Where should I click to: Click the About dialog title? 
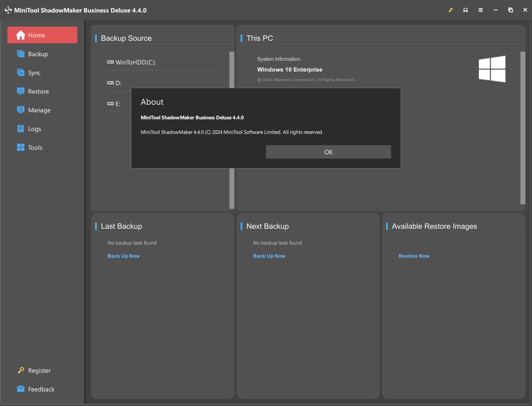(x=152, y=102)
